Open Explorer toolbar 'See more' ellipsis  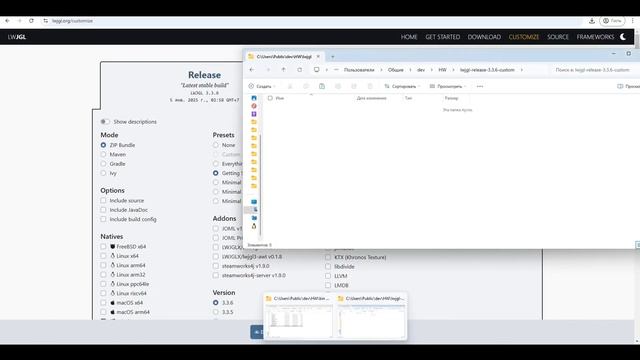[x=480, y=86]
